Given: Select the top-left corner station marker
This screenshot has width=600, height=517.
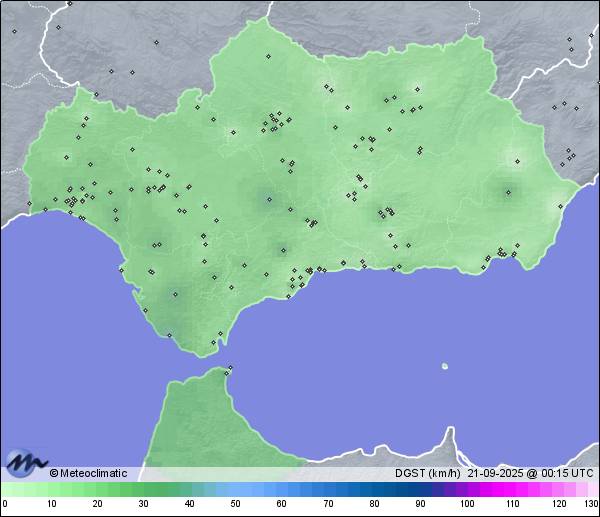Looking at the screenshot, I should point(15,31).
